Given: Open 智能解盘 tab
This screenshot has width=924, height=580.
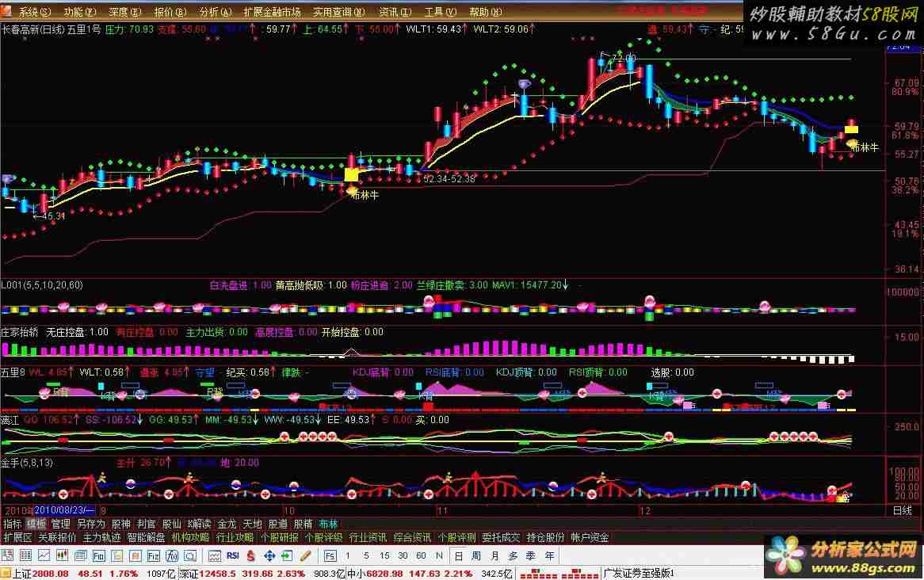Looking at the screenshot, I should (146, 537).
